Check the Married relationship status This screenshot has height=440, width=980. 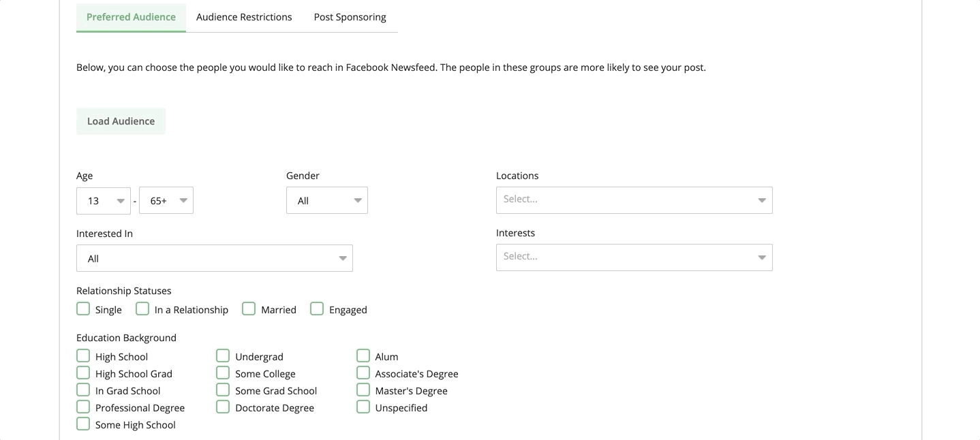(249, 309)
